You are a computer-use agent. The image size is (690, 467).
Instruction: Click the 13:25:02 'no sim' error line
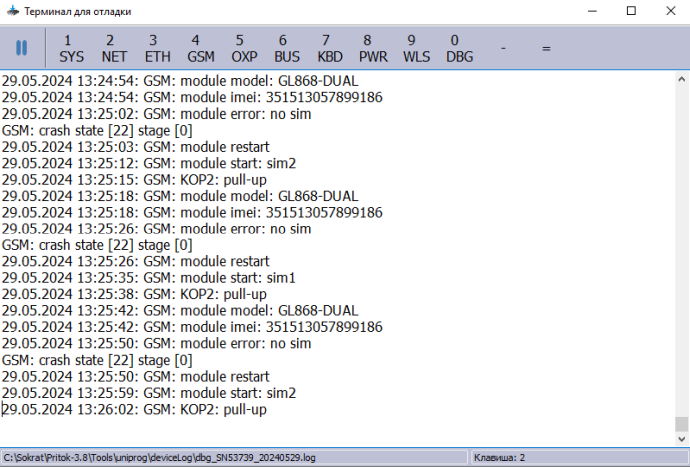coord(156,114)
